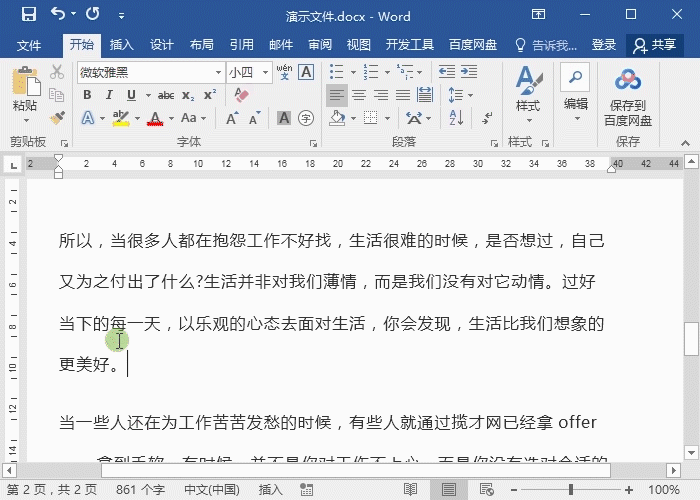
Task: Open the 样式 styles gallery
Action: point(529,94)
